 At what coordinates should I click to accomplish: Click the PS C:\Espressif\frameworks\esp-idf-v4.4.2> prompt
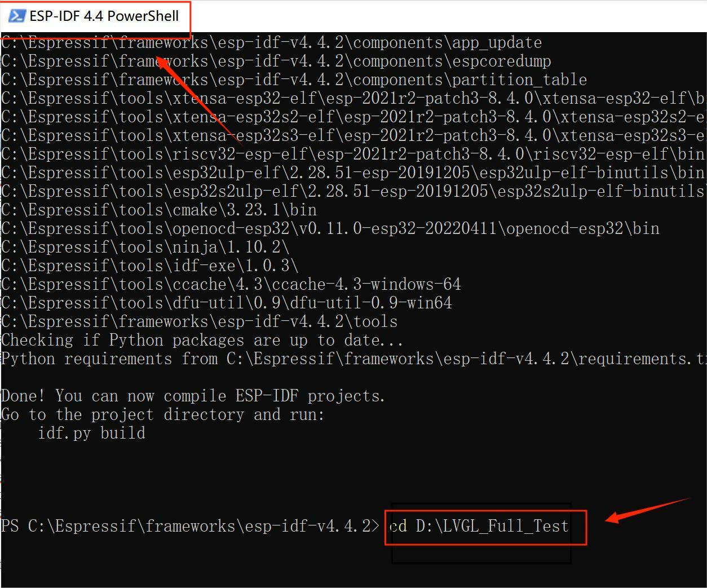pyautogui.click(x=191, y=526)
